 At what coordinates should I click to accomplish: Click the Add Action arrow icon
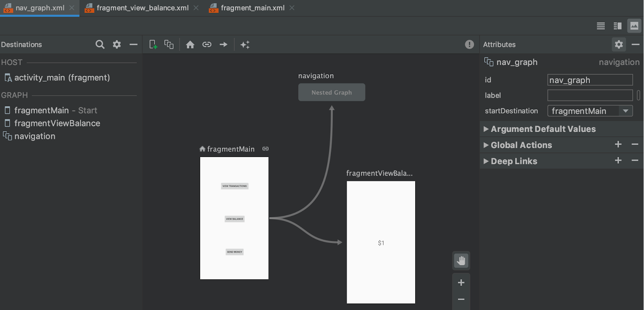coord(223,44)
